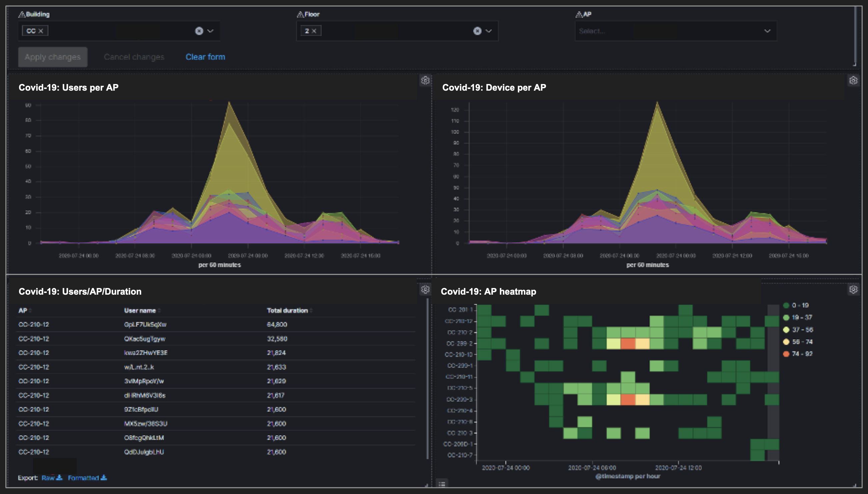The image size is (868, 494).
Task: Open Users/AP/Duration panel gear menu
Action: coord(425,289)
